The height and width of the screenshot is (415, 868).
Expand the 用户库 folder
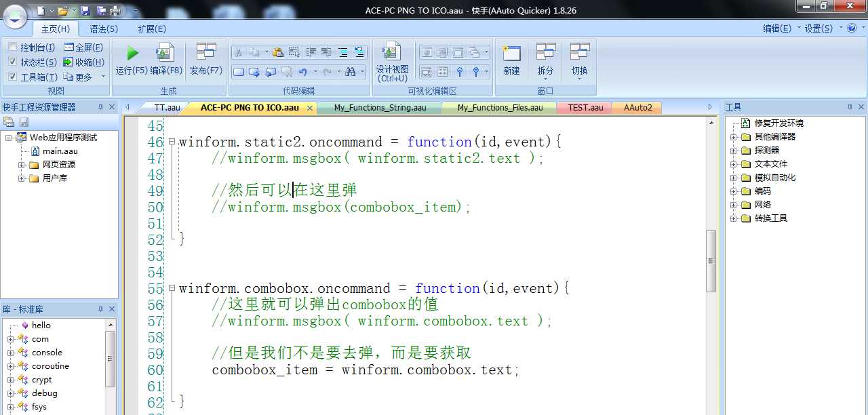click(22, 178)
